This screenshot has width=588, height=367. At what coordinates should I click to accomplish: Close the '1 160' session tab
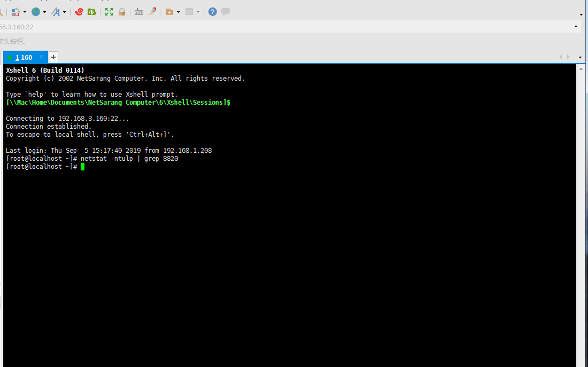click(41, 57)
